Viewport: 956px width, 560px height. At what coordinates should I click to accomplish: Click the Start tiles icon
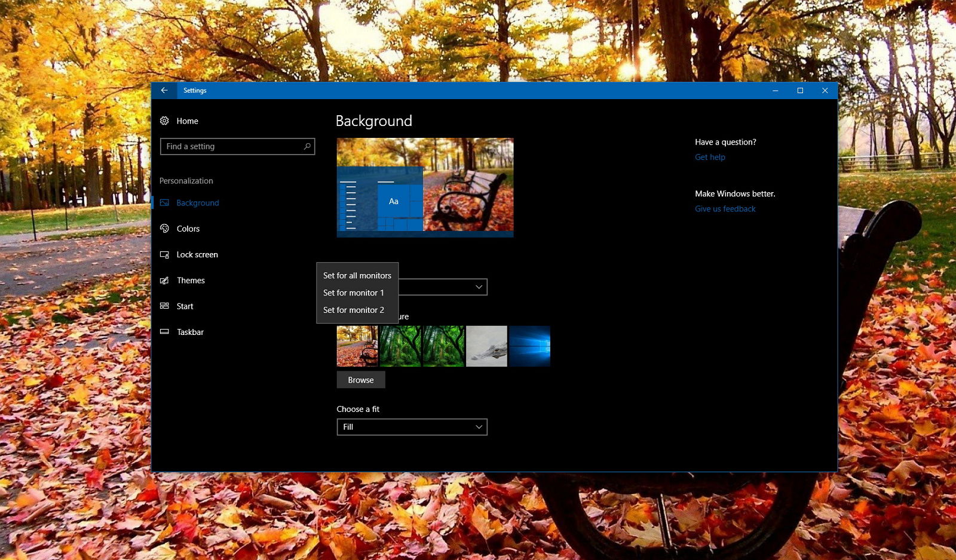164,306
